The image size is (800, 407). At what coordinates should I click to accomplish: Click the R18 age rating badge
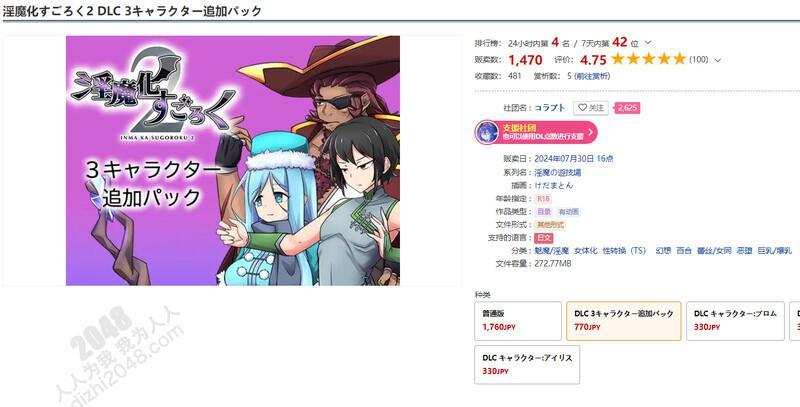[x=544, y=199]
